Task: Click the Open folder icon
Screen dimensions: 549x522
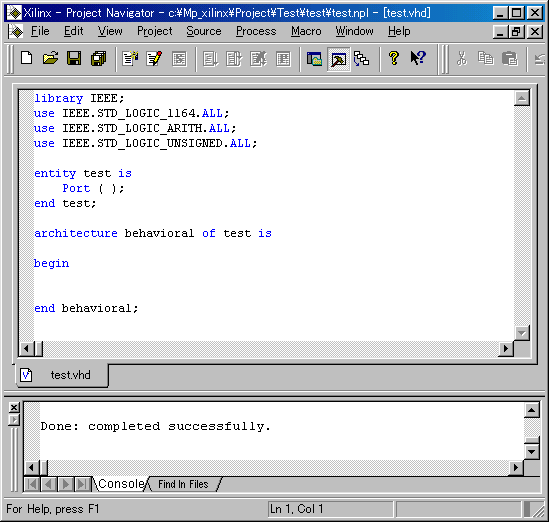Action: (x=50, y=58)
